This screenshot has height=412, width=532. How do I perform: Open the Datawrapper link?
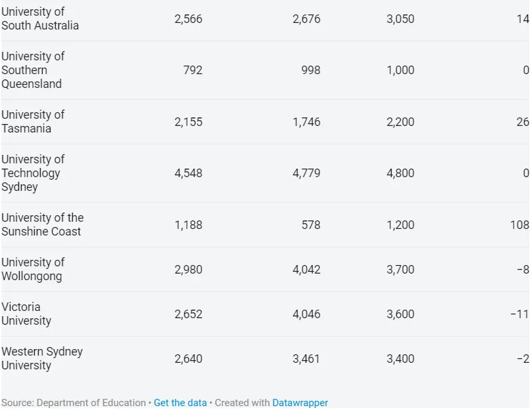[300, 403]
